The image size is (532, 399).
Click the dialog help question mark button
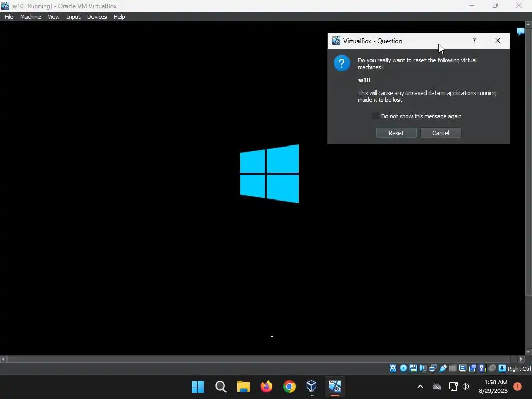pos(474,41)
